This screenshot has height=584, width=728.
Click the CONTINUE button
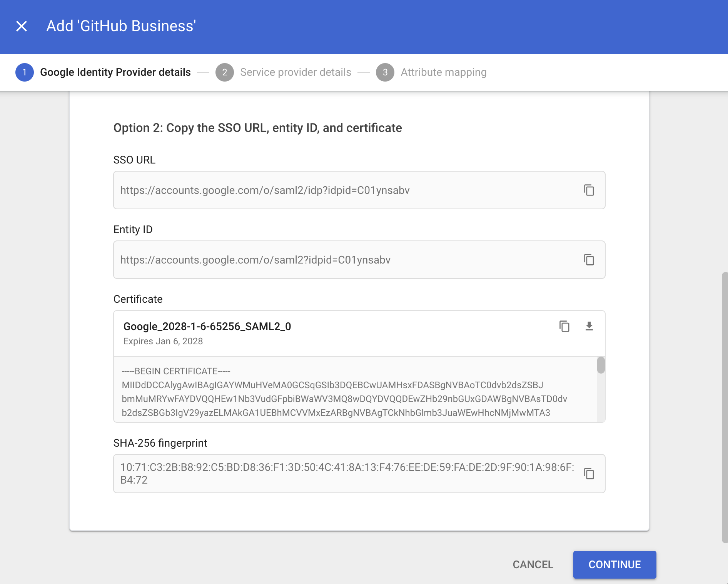click(x=614, y=564)
